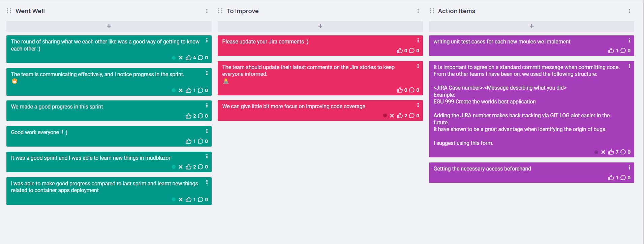Image resolution: width=644 pixels, height=244 pixels.
Task: Open options menu for Went Well column
Action: [x=207, y=11]
